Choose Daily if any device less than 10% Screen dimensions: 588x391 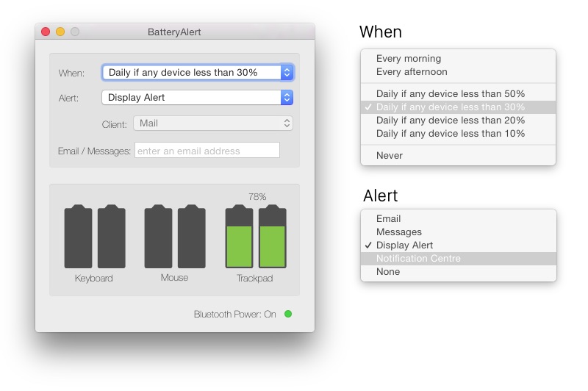pyautogui.click(x=458, y=134)
